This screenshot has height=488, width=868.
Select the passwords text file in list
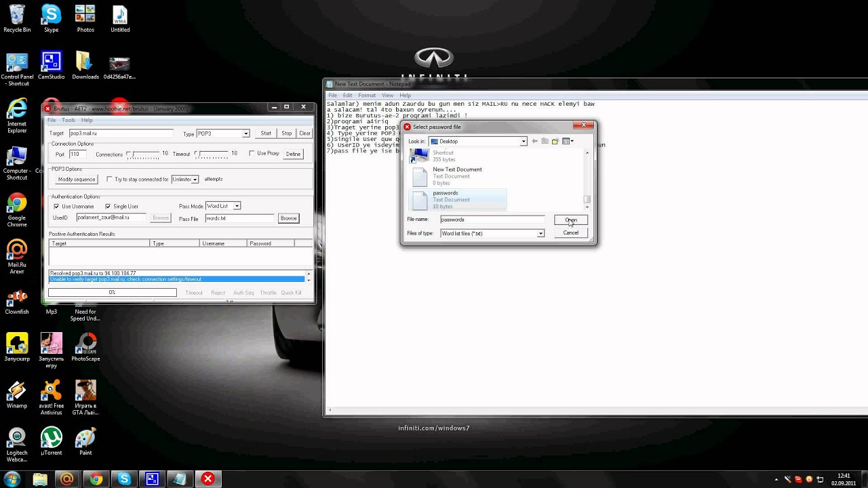point(459,199)
